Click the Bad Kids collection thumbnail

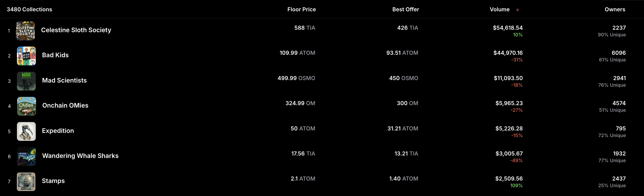[x=26, y=56]
